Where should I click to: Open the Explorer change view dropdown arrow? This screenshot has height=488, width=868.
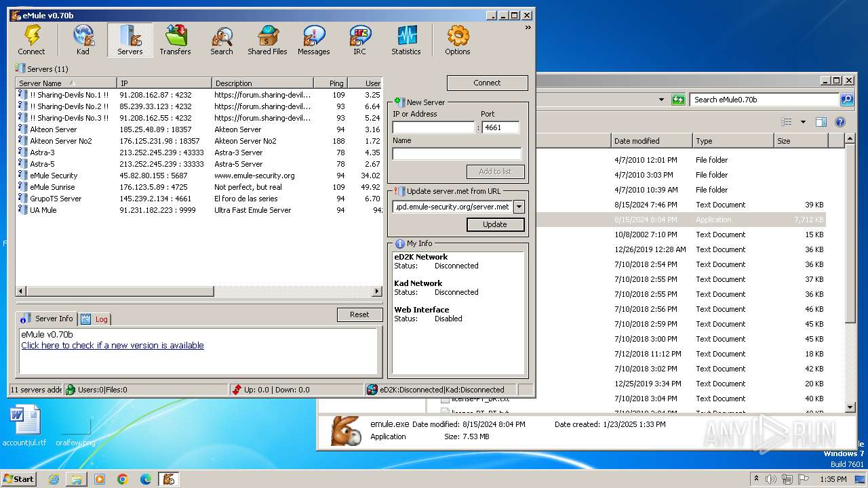[x=803, y=123]
